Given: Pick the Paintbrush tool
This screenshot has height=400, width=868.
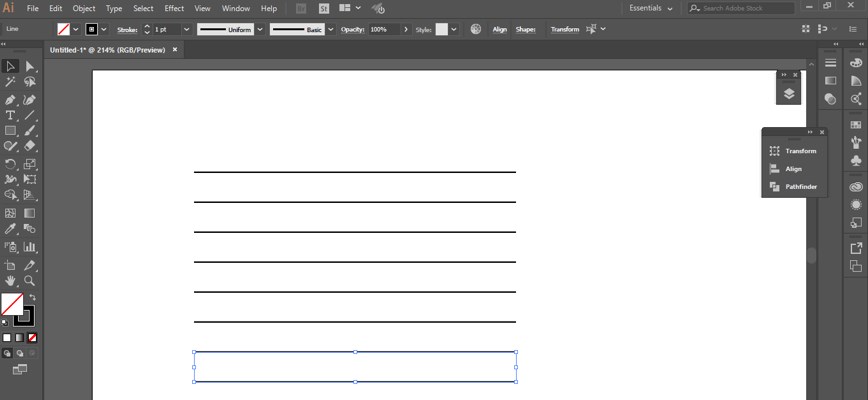Looking at the screenshot, I should coord(30,131).
